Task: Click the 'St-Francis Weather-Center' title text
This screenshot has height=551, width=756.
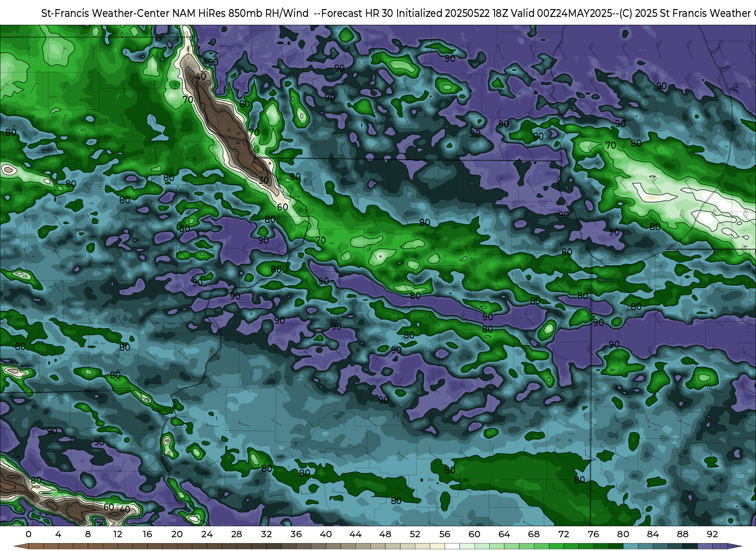Action: click(x=106, y=13)
